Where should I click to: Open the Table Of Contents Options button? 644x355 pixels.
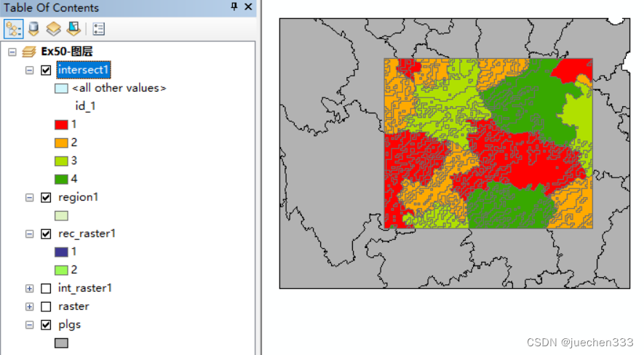(x=98, y=28)
